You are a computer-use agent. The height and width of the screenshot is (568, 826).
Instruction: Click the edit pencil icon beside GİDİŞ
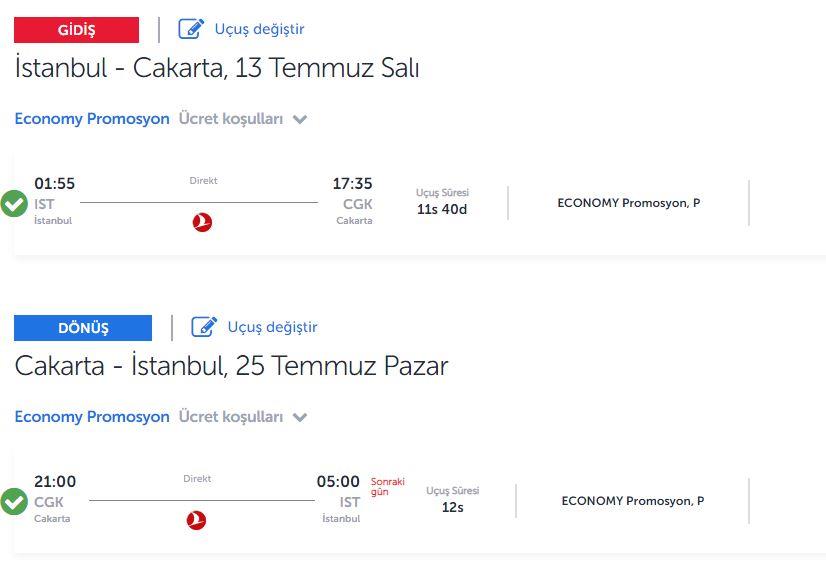point(191,28)
